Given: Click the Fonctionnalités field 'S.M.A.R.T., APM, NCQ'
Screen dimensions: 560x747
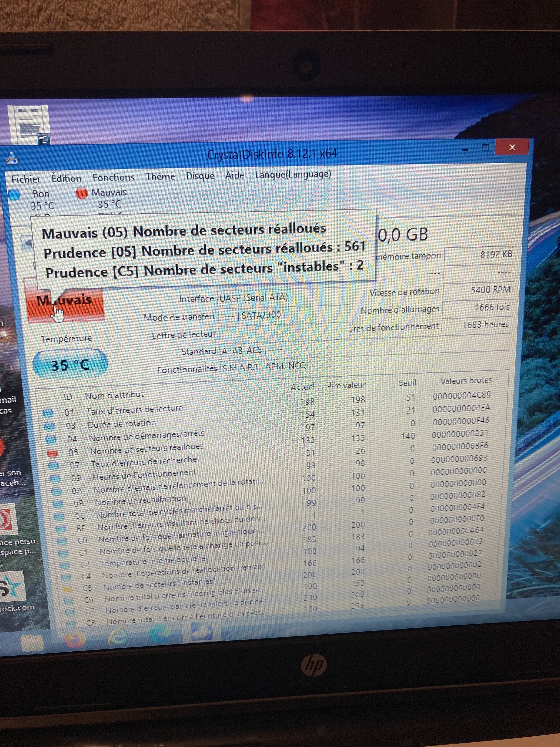Looking at the screenshot, I should tap(365, 366).
